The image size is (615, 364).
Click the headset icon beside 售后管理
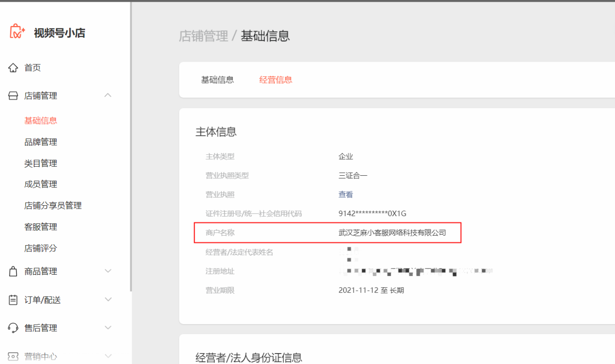tap(13, 328)
